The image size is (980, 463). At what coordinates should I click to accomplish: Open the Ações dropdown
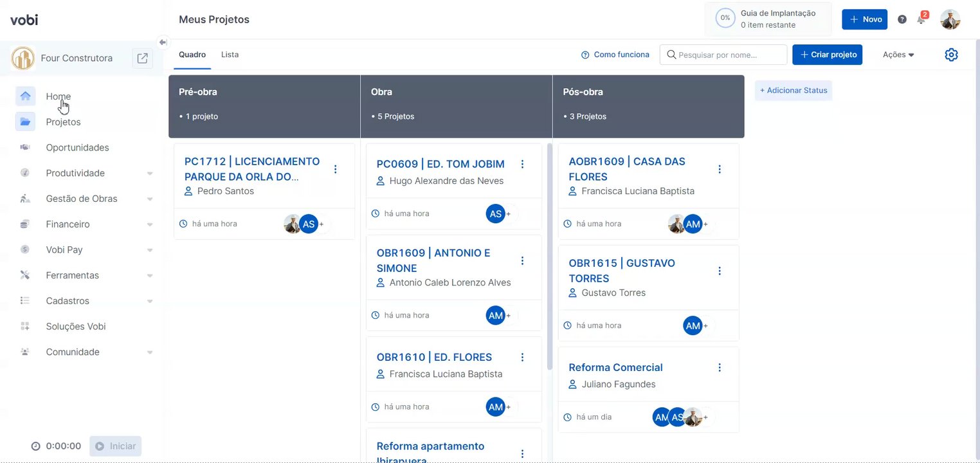pos(898,55)
